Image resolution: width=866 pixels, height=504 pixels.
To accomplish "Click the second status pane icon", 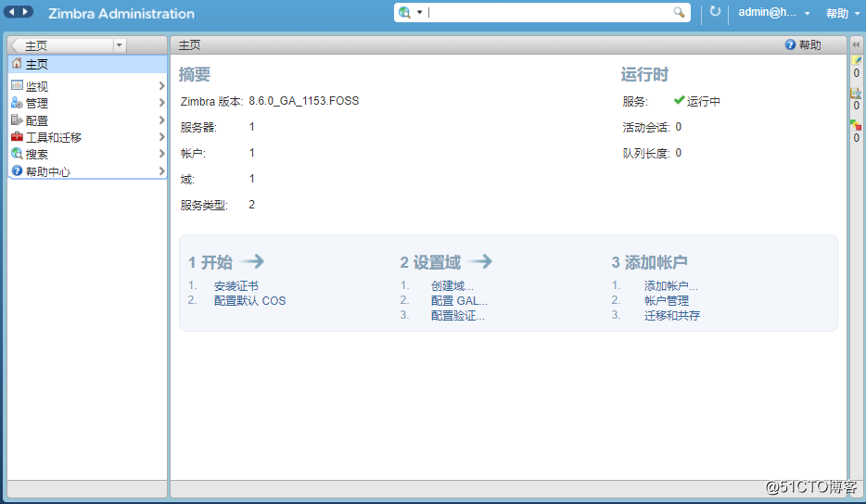I will pos(856,93).
